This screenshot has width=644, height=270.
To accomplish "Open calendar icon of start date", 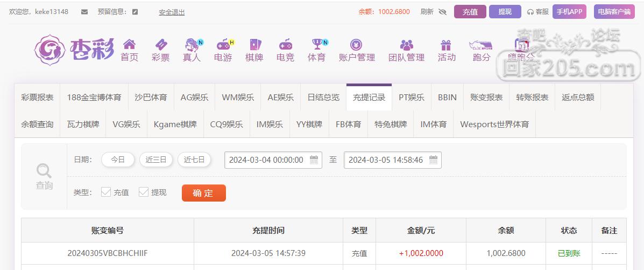I will click(314, 160).
